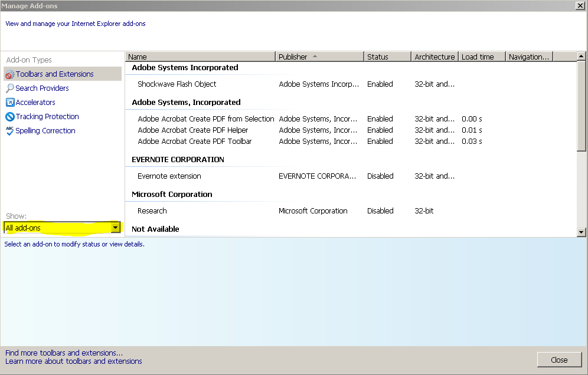Viewport: 588px width, 375px height.
Task: Open the Show All add-ons dropdown arrow
Action: tap(116, 228)
